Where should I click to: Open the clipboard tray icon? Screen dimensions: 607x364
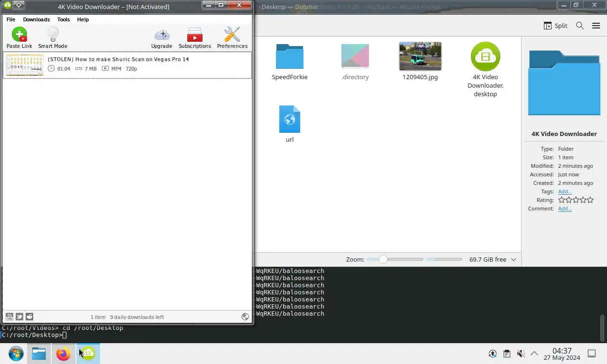pos(507,354)
